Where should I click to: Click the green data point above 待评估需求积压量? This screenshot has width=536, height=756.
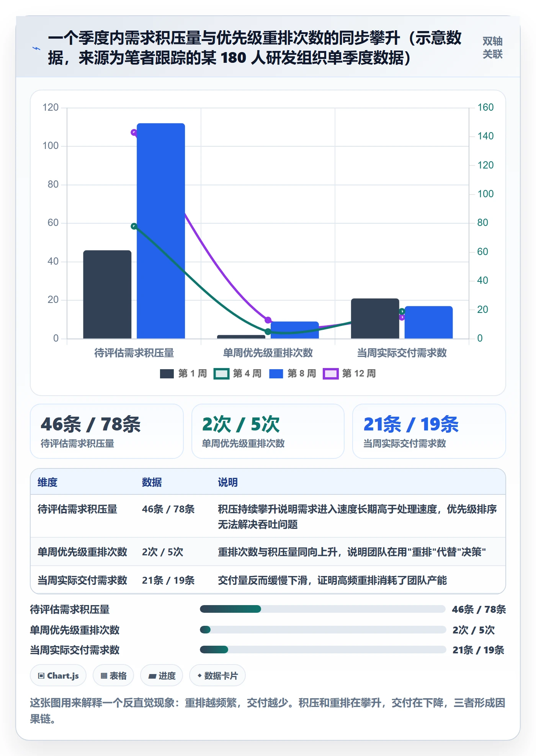(134, 226)
